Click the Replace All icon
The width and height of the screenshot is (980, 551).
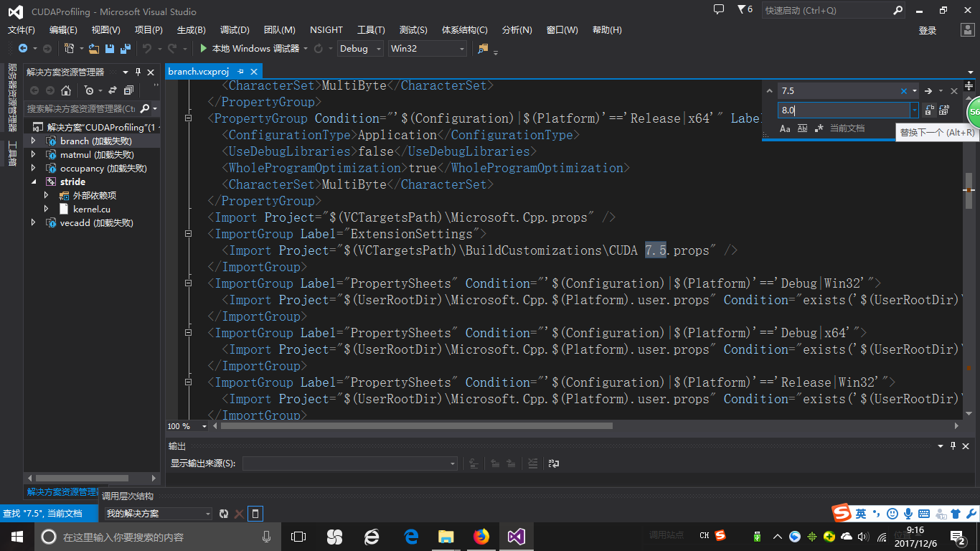(x=944, y=110)
